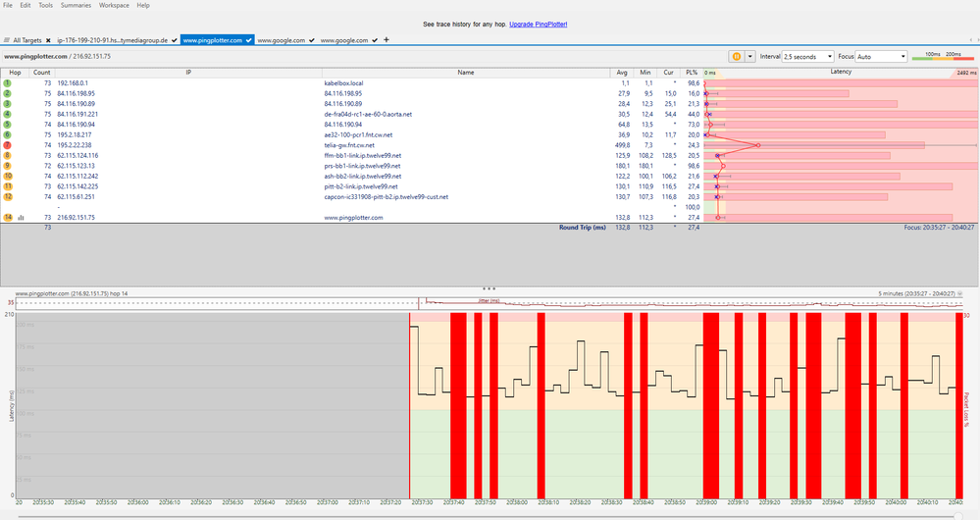Click the hop 3 green circle icon
Viewport: 980px width, 520px height.
click(8, 104)
